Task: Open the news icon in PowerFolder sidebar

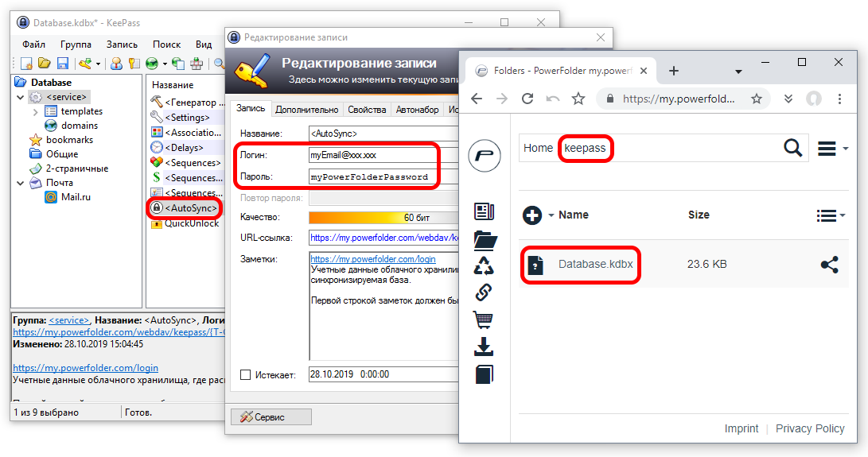Action: (x=485, y=211)
